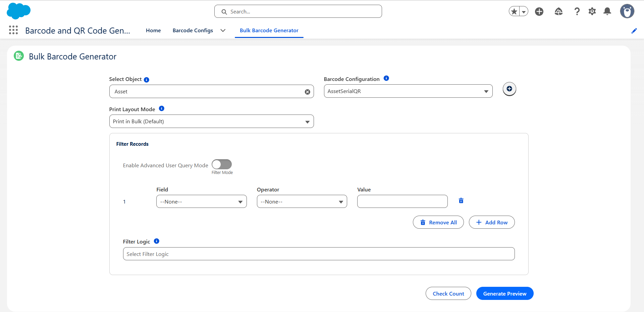The image size is (644, 312).
Task: Open the Help question mark icon
Action: click(x=577, y=11)
